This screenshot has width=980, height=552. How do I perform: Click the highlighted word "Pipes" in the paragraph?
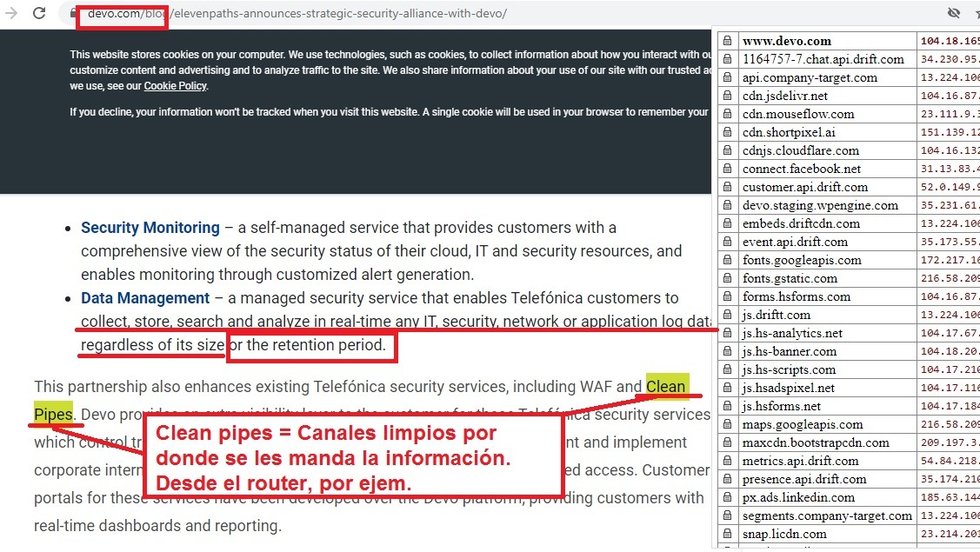[x=53, y=415]
